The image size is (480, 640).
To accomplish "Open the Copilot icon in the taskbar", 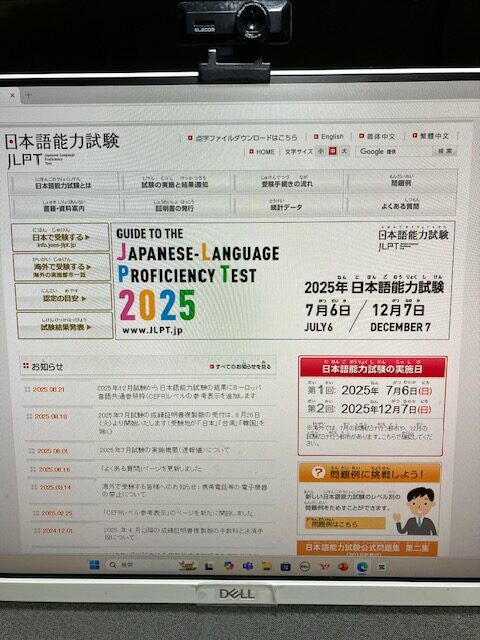I will pyautogui.click(x=229, y=566).
